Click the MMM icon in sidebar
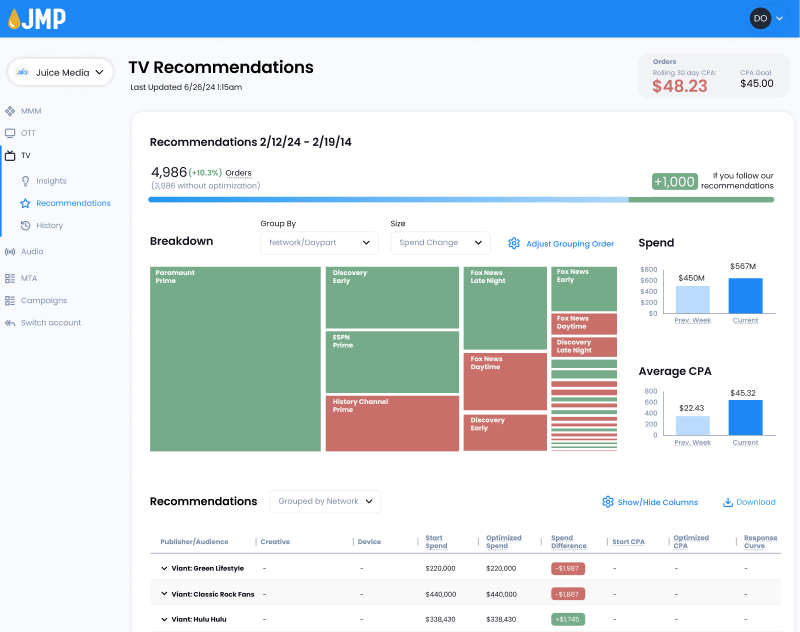The width and height of the screenshot is (800, 632). 10,111
